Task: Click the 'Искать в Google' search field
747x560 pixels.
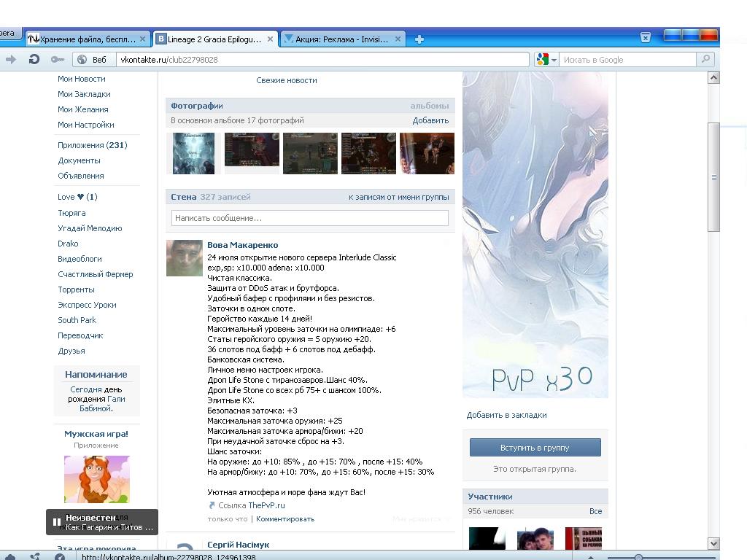Action: point(628,60)
